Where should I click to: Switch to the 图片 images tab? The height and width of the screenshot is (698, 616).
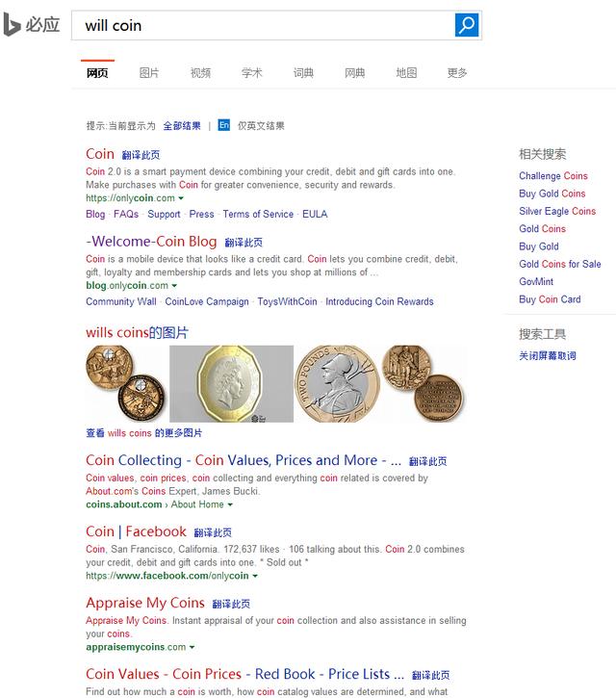tap(148, 72)
